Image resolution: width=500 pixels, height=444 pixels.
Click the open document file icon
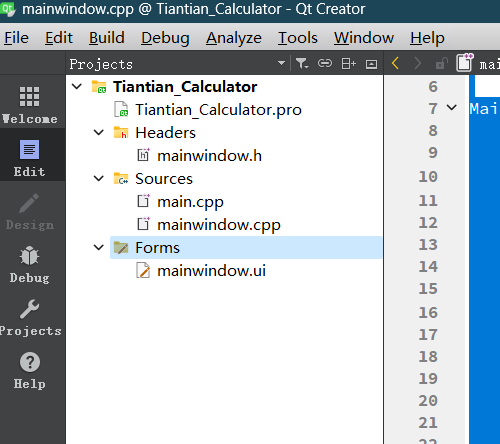pos(465,62)
